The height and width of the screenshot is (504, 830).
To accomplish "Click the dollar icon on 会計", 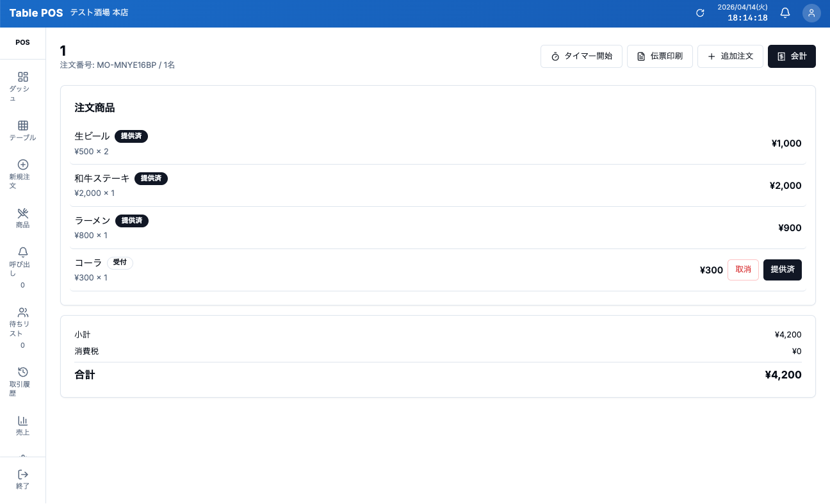I will click(781, 56).
